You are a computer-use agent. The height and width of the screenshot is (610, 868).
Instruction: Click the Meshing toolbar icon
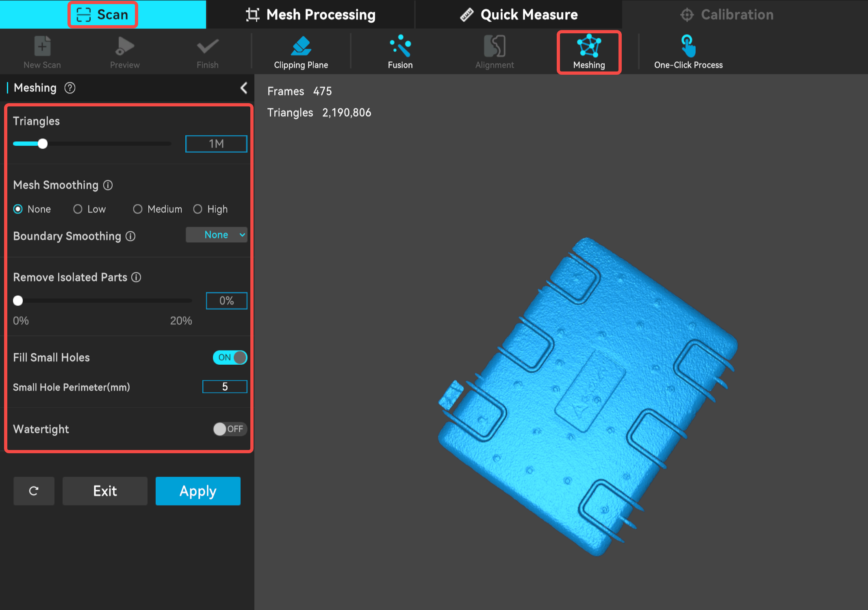point(589,52)
